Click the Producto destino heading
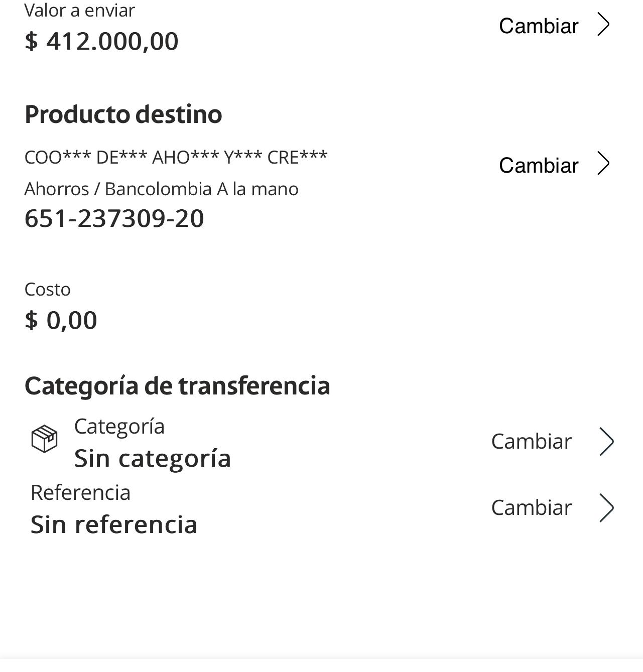 coord(123,114)
